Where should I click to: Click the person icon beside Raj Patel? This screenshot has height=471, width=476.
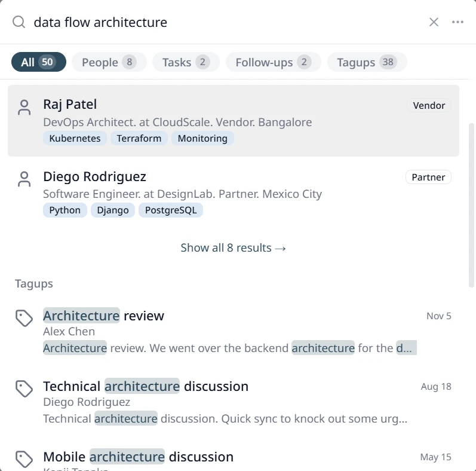pyautogui.click(x=24, y=108)
